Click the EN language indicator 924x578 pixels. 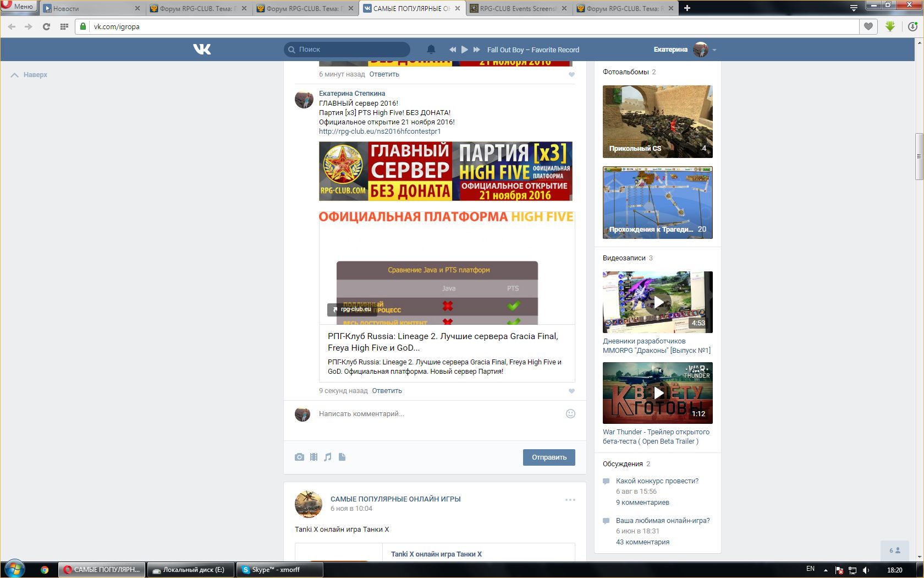pyautogui.click(x=810, y=569)
